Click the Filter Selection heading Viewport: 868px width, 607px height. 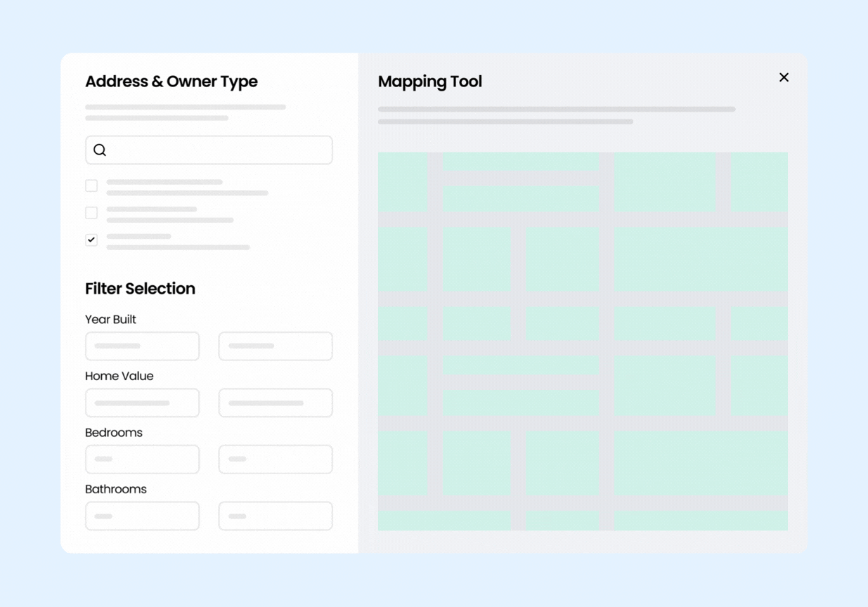(x=140, y=289)
